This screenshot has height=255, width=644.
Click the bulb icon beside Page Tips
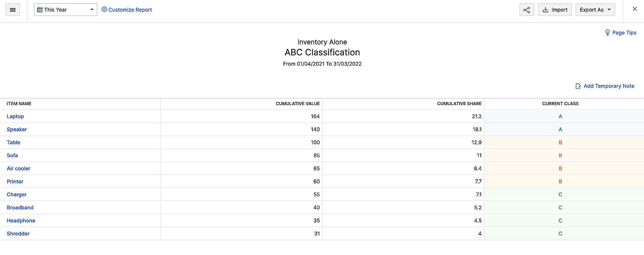[608, 32]
